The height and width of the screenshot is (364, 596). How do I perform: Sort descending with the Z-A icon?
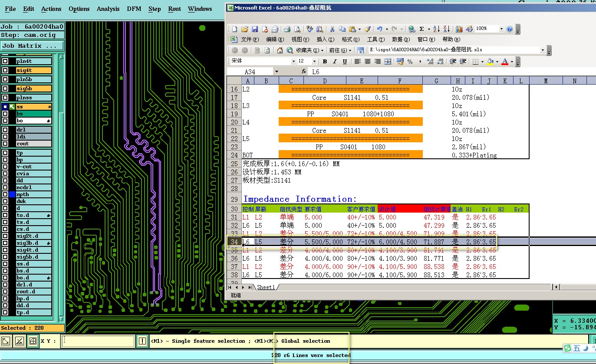click(x=447, y=29)
